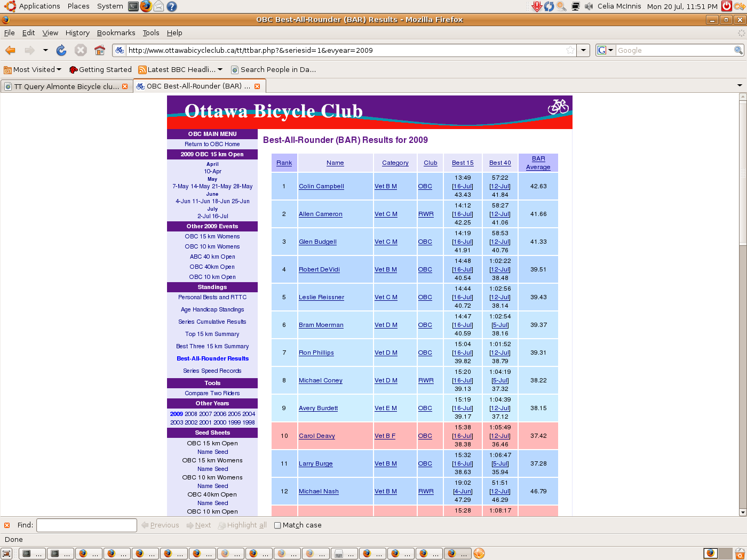This screenshot has height=560, width=747.
Task: Open the volume control in system tray
Action: point(589,6)
